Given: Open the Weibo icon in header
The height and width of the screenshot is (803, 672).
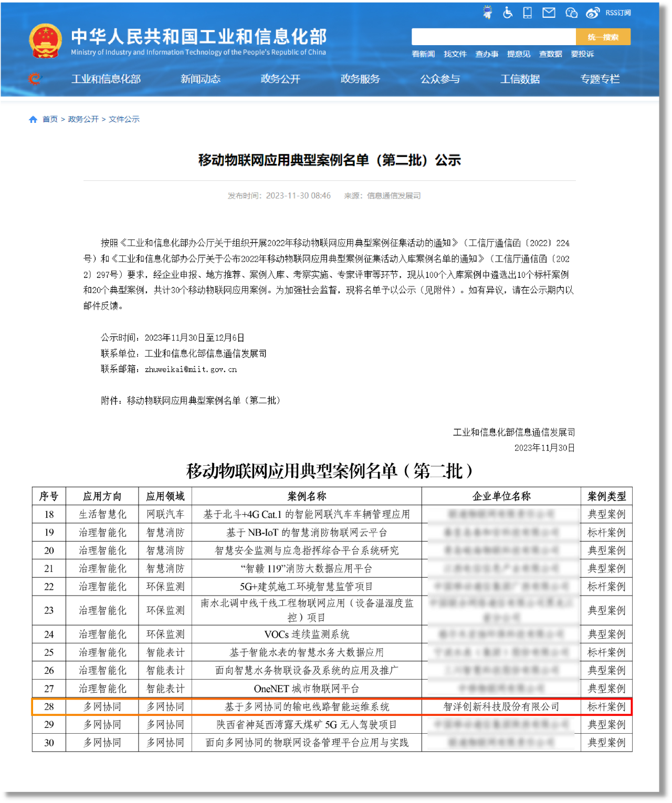Looking at the screenshot, I should tap(593, 13).
